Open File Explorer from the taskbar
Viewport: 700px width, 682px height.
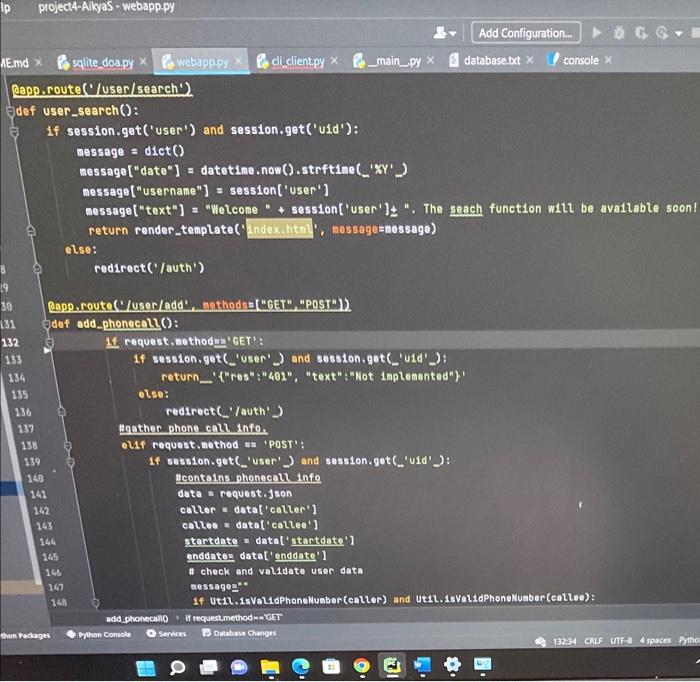click(x=270, y=667)
